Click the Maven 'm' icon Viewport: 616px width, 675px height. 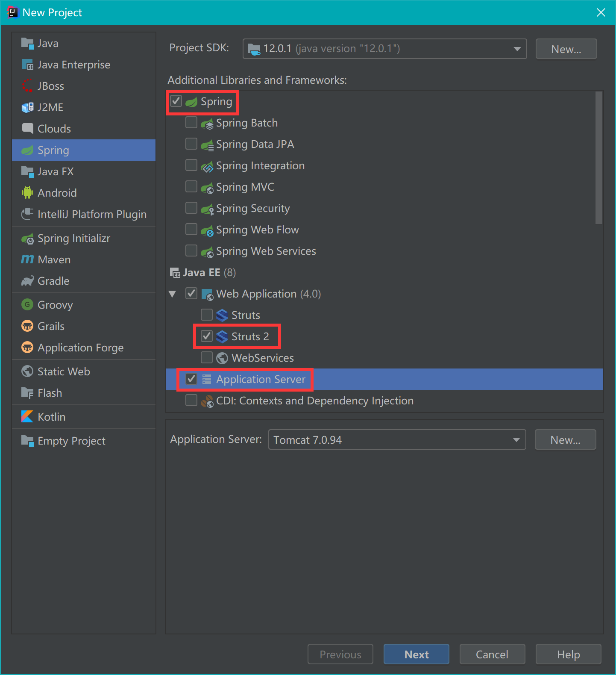27,259
